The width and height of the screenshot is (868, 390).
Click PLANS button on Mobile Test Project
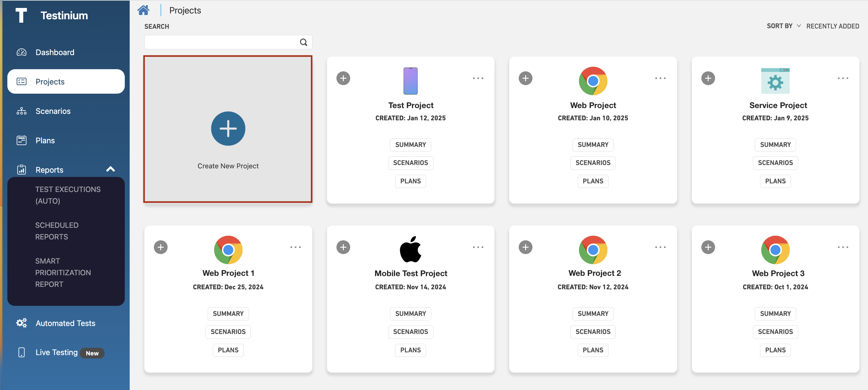point(410,350)
